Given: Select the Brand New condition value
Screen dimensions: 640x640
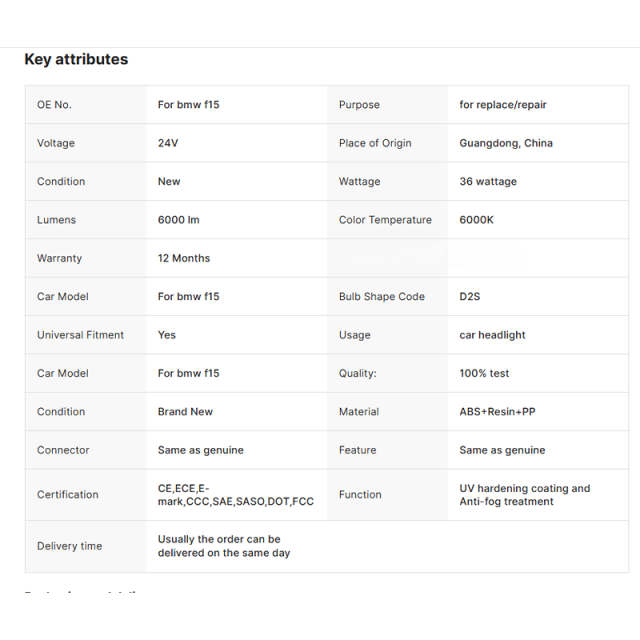Looking at the screenshot, I should click(x=185, y=412).
